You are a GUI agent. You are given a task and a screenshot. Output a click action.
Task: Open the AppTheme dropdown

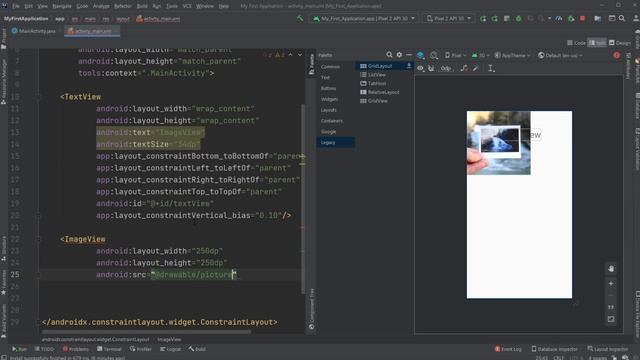click(x=512, y=55)
